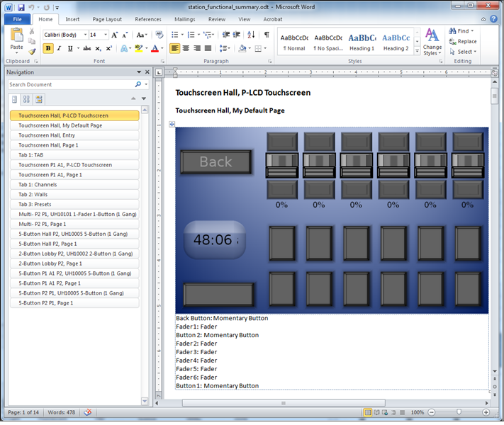Click the zoom slider handle in the status bar
504x425 pixels.
point(459,412)
